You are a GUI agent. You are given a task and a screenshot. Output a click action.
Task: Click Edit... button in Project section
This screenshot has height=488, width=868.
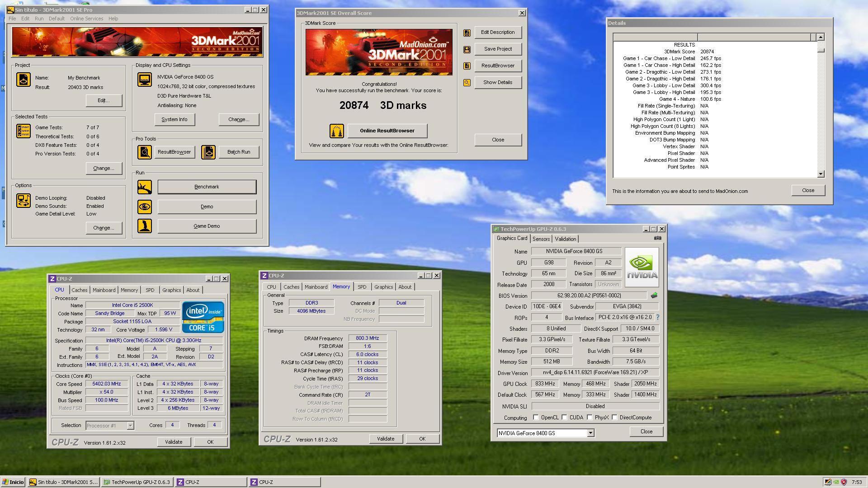click(104, 100)
